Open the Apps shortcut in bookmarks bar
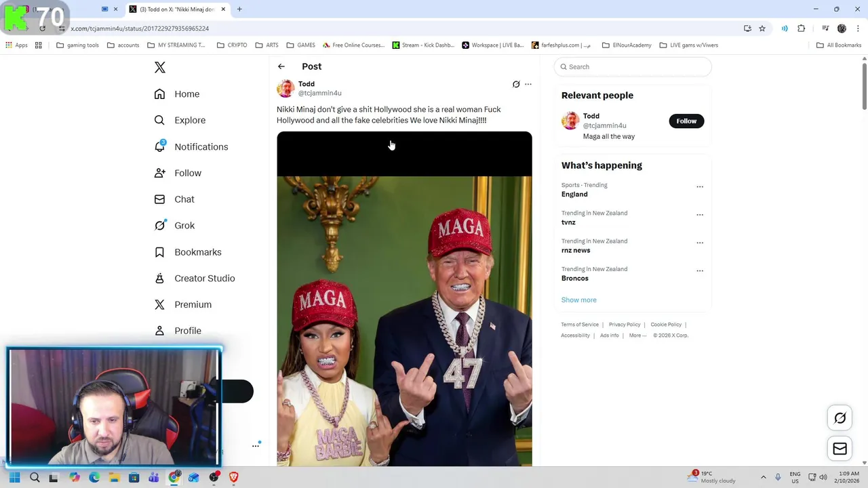 [17, 45]
